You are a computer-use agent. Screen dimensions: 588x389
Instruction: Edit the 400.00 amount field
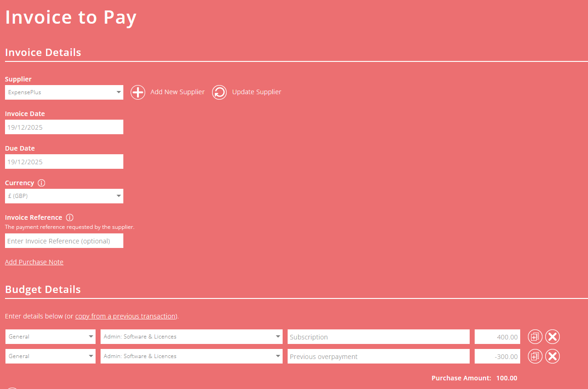(x=497, y=337)
